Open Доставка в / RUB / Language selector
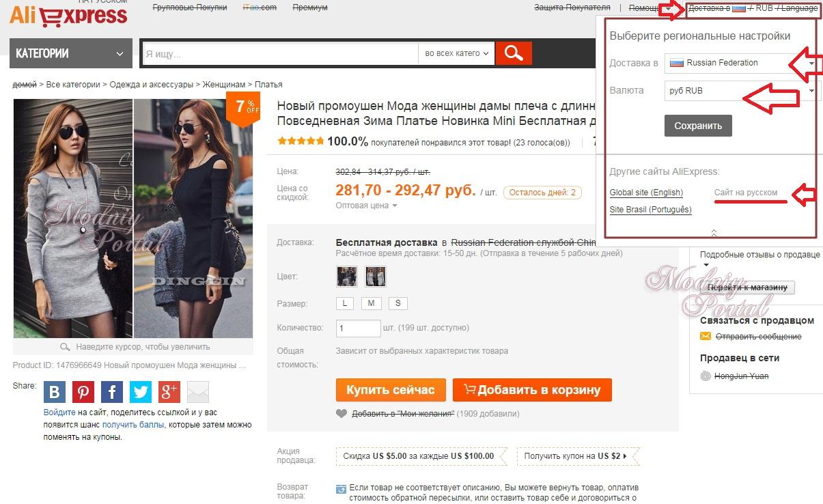 pos(753,8)
